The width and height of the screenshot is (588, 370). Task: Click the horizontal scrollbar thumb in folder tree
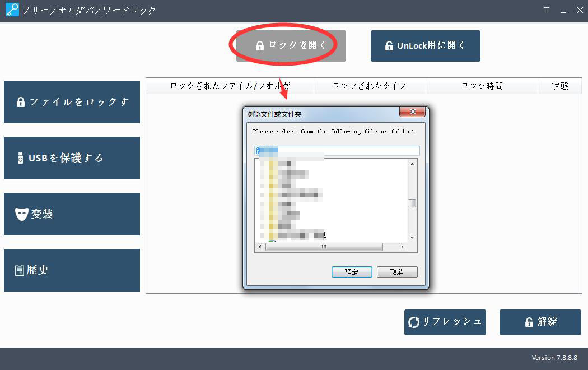[324, 247]
